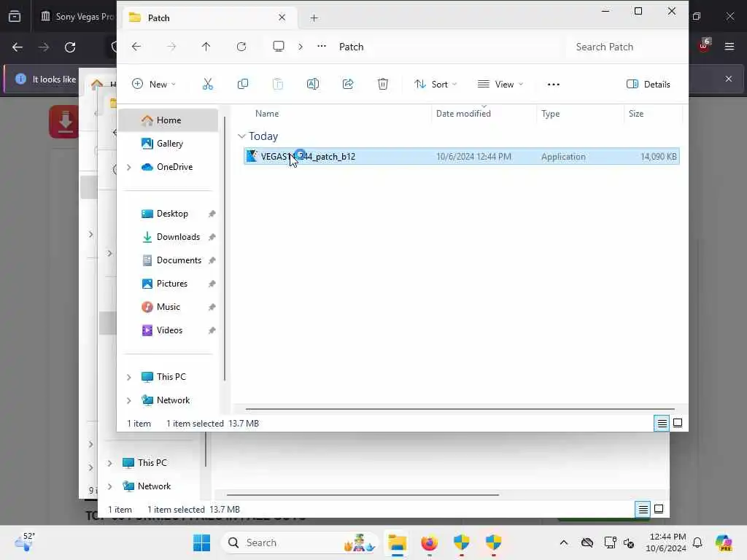Open the See more options ellipsis
The image size is (747, 560).
pos(553,85)
